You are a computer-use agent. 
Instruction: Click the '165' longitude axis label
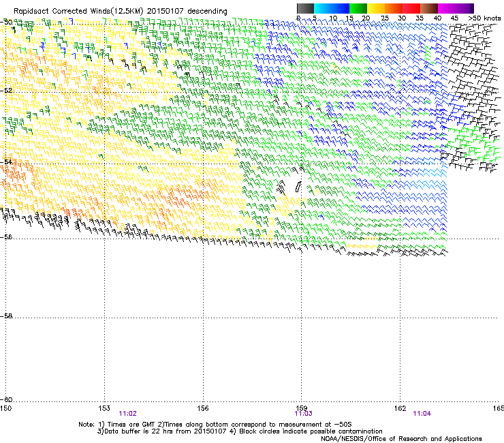click(499, 408)
